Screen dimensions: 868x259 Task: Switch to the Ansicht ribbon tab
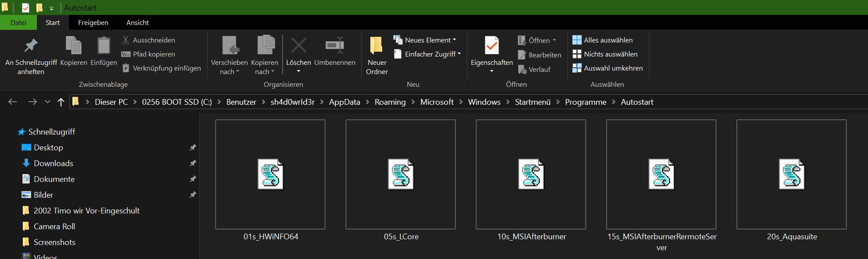[x=137, y=22]
